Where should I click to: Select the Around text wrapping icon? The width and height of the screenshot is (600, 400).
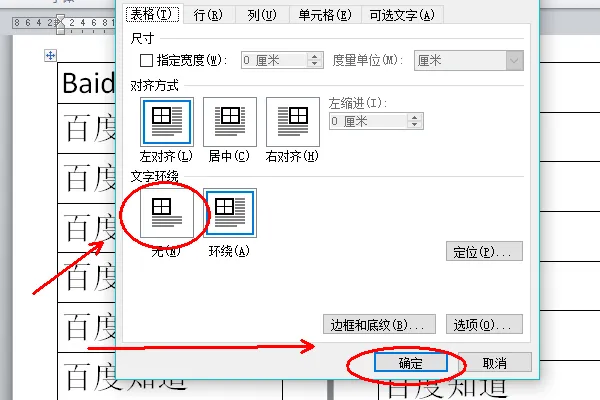click(230, 213)
